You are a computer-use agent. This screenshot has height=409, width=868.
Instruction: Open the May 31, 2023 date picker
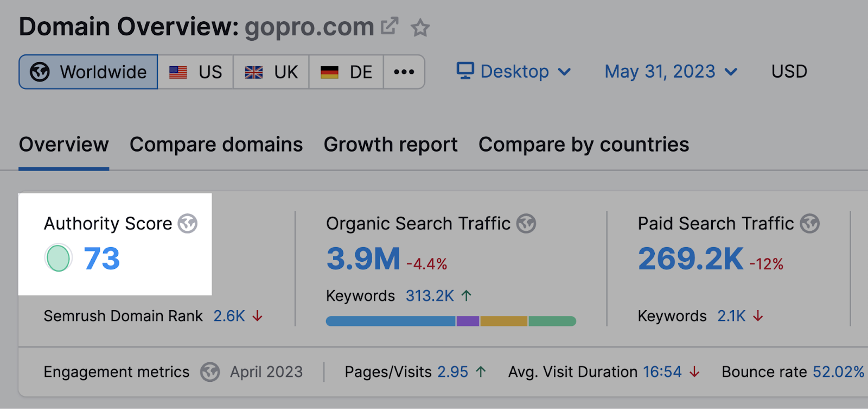tap(671, 71)
